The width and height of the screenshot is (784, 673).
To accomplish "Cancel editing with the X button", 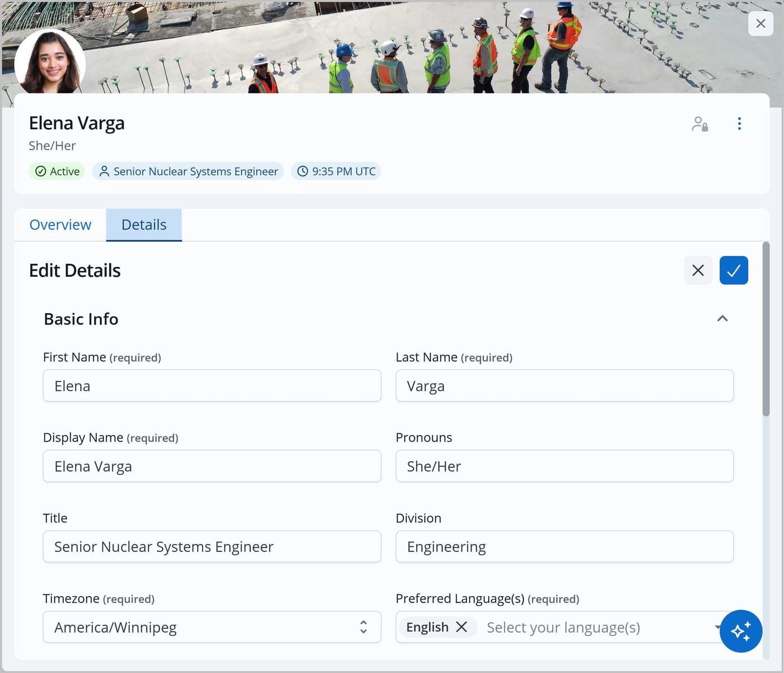I will 698,271.
